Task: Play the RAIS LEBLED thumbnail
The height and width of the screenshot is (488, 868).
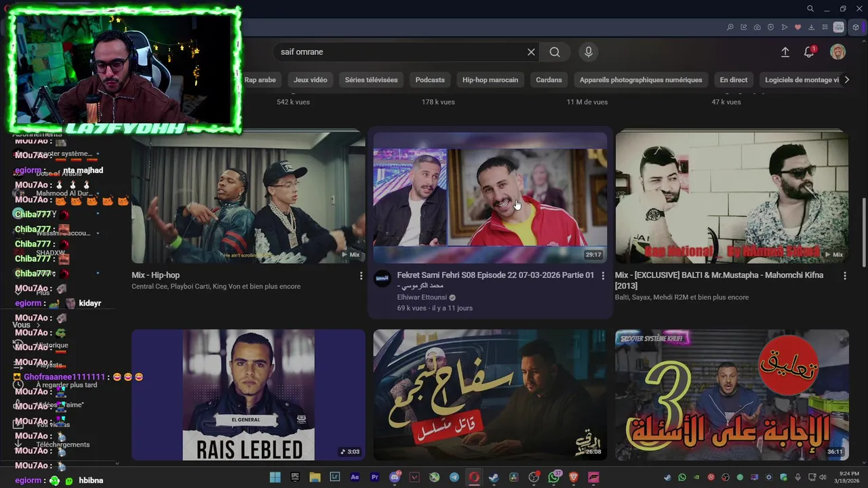Action: pos(248,395)
